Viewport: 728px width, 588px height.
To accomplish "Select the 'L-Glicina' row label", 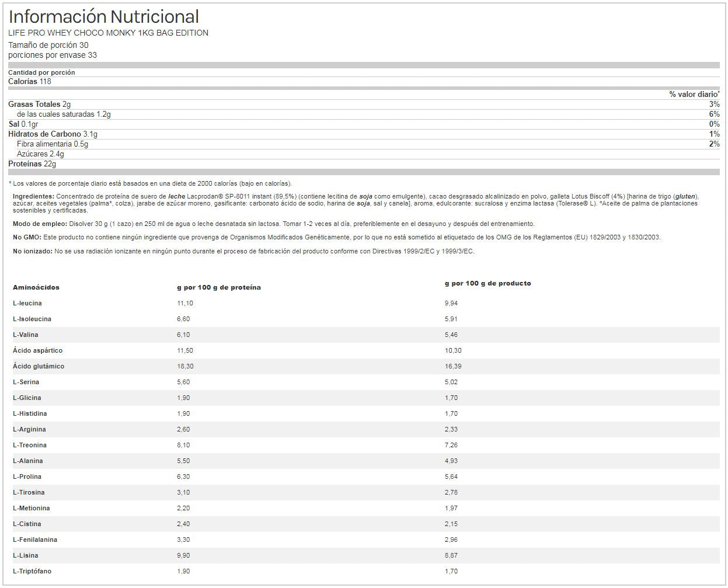I will [27, 398].
